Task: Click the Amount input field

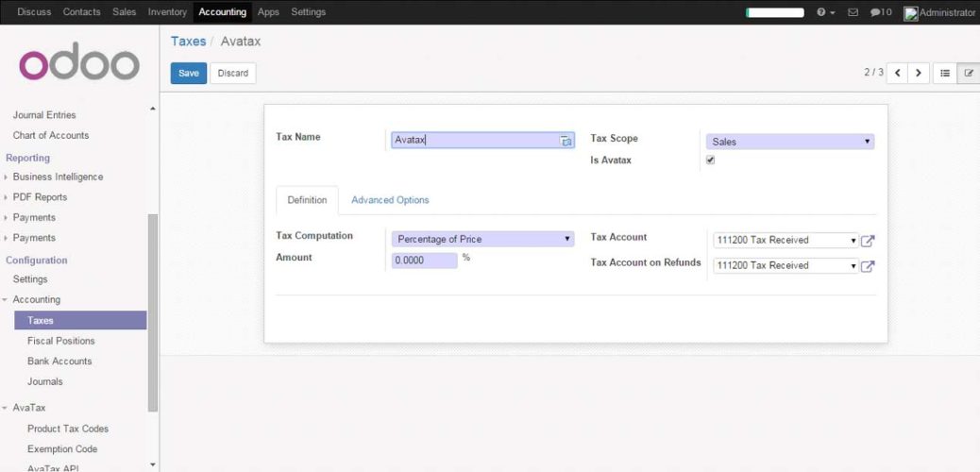Action: tap(424, 261)
